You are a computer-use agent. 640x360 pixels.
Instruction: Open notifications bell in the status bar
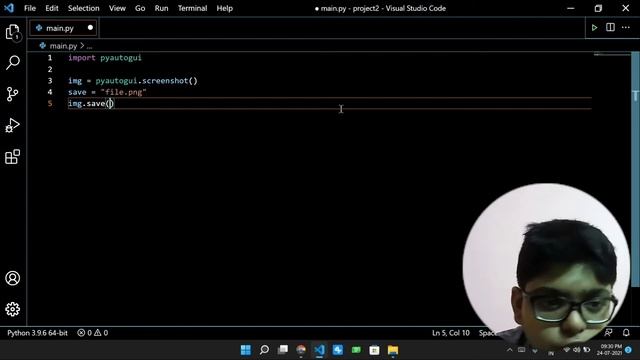click(626, 333)
